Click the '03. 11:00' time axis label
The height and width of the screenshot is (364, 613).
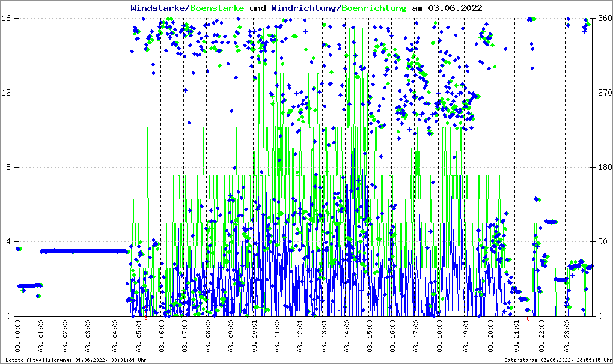277,336
